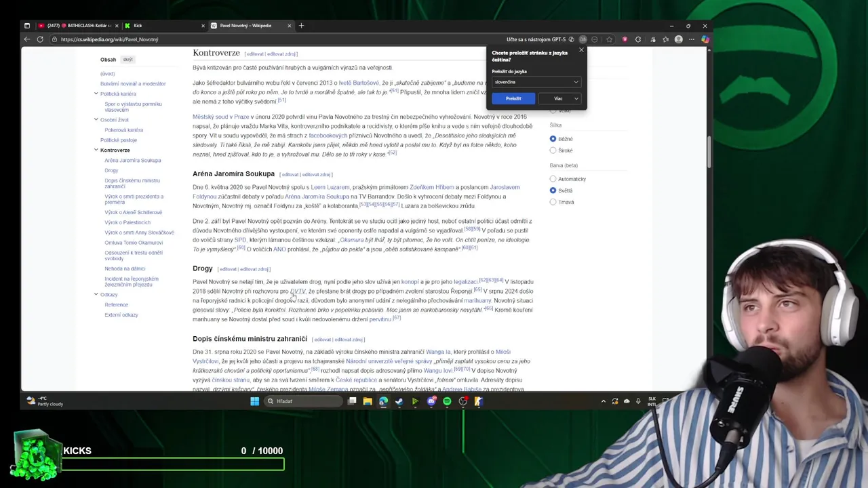Open the slovenčina language dropdown
This screenshot has width=868, height=488.
[536, 82]
